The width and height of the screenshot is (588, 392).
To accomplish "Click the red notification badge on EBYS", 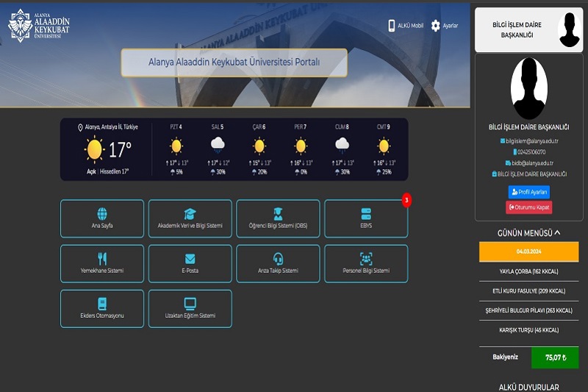I will pyautogui.click(x=406, y=200).
